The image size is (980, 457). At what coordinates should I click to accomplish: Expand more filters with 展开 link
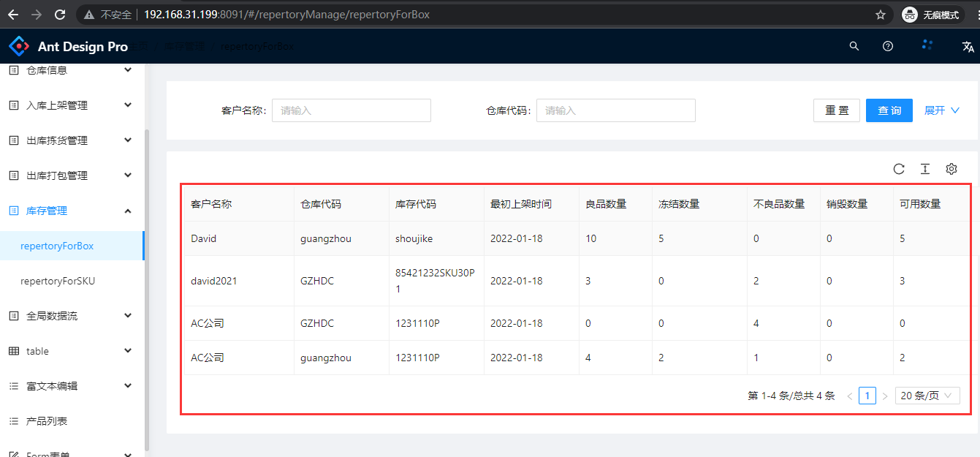click(x=941, y=110)
